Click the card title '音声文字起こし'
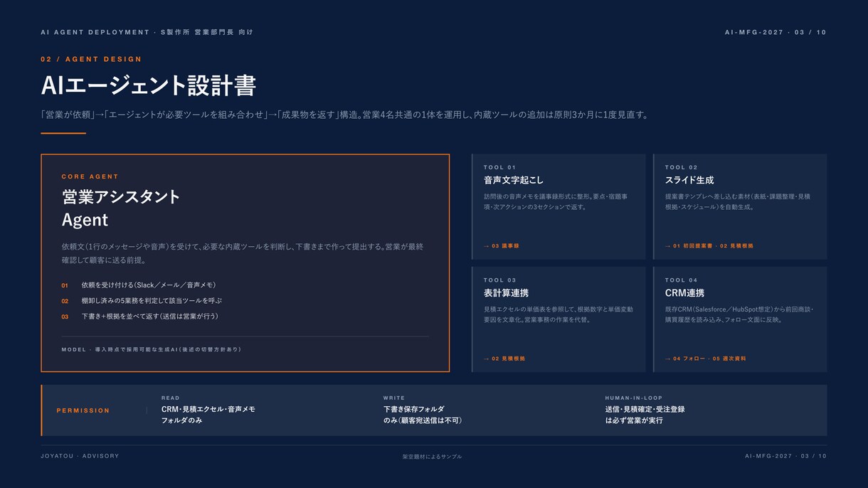Screen dimensions: 868x488 pyautogui.click(x=514, y=180)
